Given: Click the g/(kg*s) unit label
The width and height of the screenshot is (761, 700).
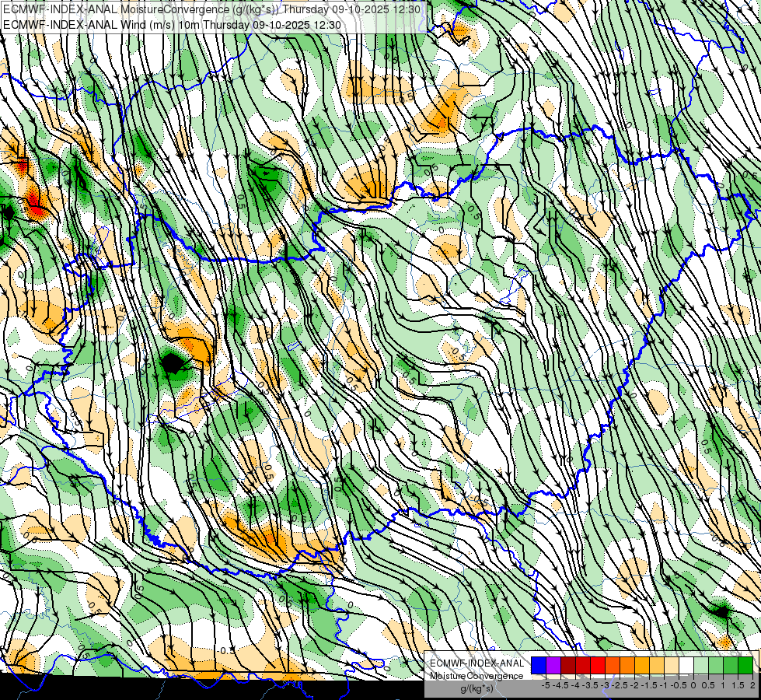Looking at the screenshot, I should [x=476, y=688].
